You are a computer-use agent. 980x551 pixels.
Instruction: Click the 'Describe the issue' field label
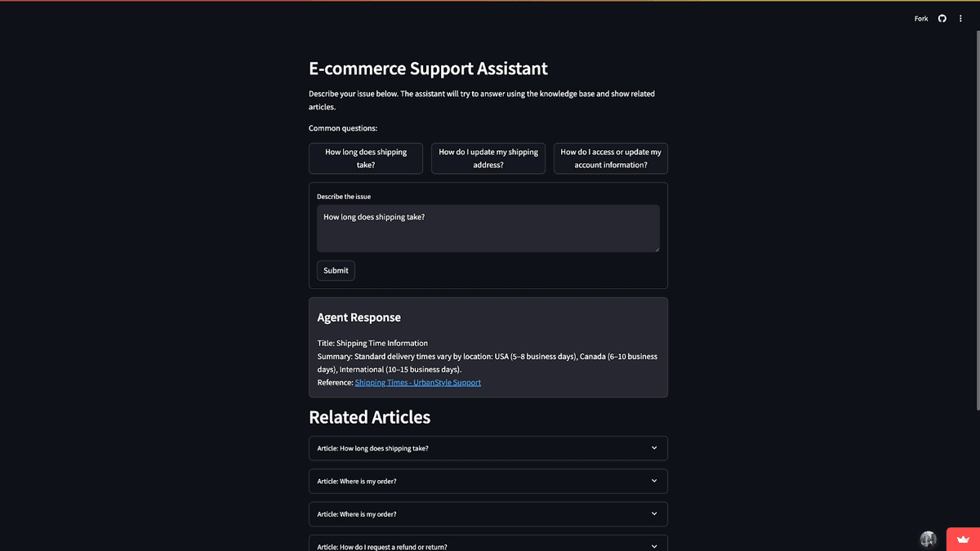point(344,197)
